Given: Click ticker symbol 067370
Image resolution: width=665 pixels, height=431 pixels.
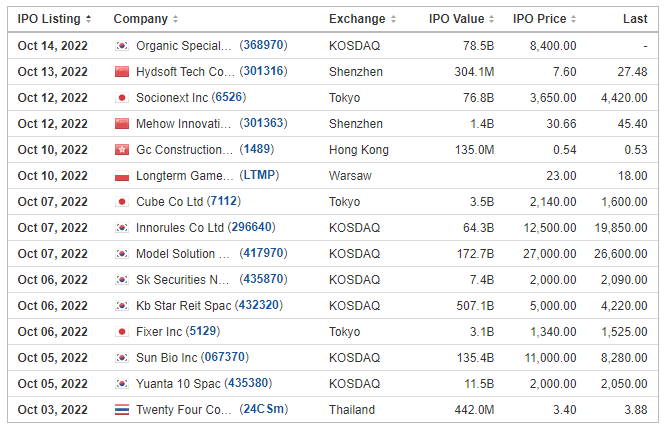Looking at the screenshot, I should [x=224, y=357].
